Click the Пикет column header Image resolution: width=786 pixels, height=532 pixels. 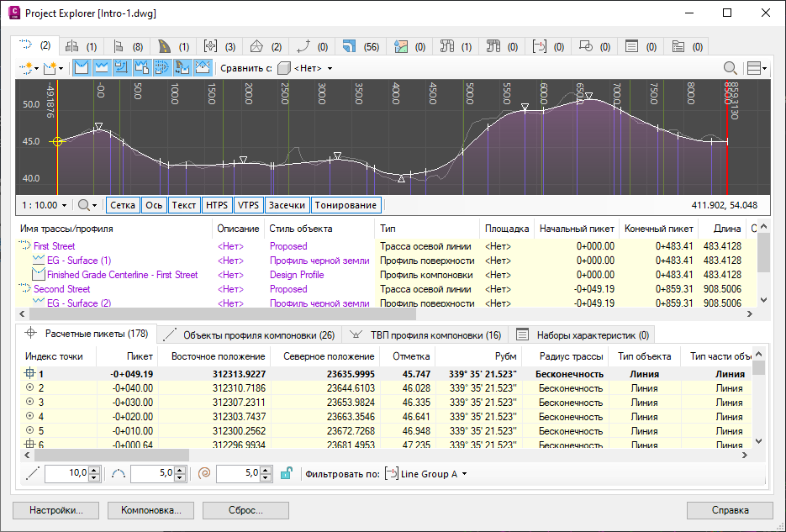127,356
